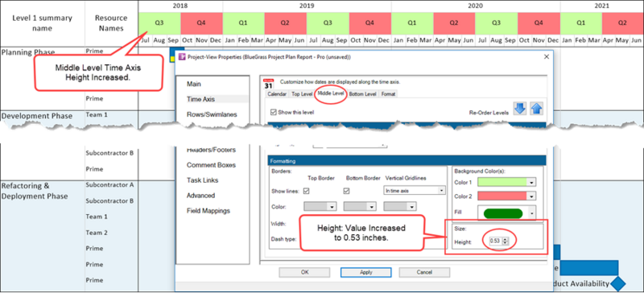
Task: Click the Product Availability milestone diamond
Action: (x=617, y=283)
